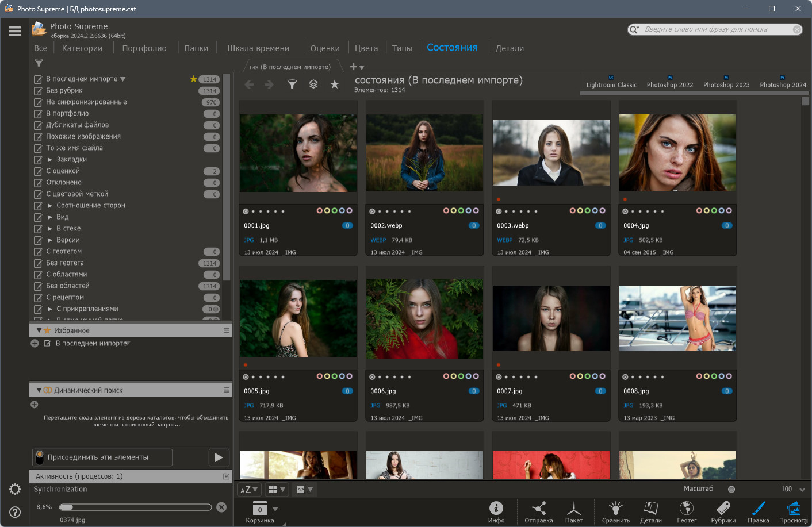Image resolution: width=812 pixels, height=527 pixels.
Task: Open the AZ sort order dropdown
Action: point(249,490)
